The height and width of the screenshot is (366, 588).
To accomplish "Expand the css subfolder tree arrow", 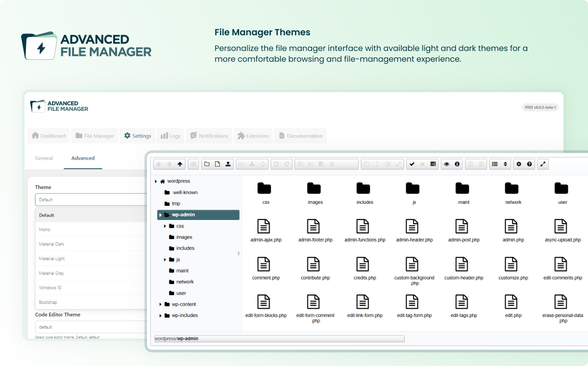I will [165, 226].
